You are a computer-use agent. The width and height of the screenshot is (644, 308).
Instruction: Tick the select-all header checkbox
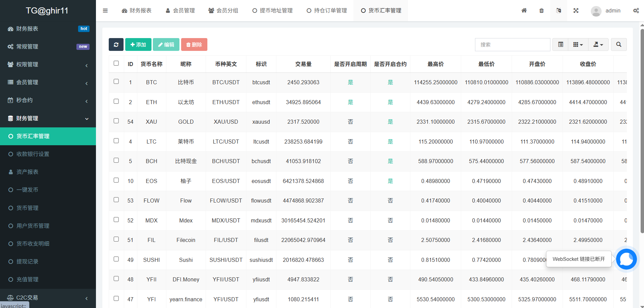pos(116,63)
